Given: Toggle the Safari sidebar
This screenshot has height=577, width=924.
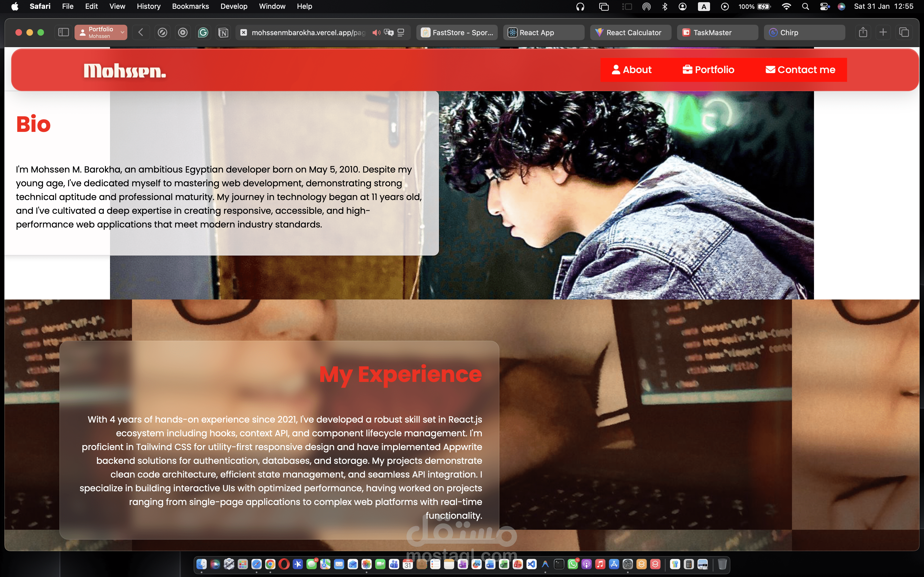Looking at the screenshot, I should click(x=63, y=32).
